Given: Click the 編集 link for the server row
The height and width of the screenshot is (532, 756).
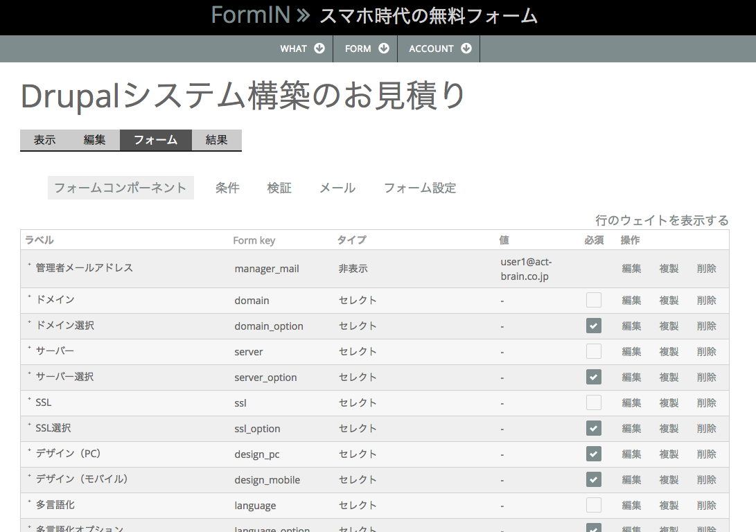Looking at the screenshot, I should (631, 351).
